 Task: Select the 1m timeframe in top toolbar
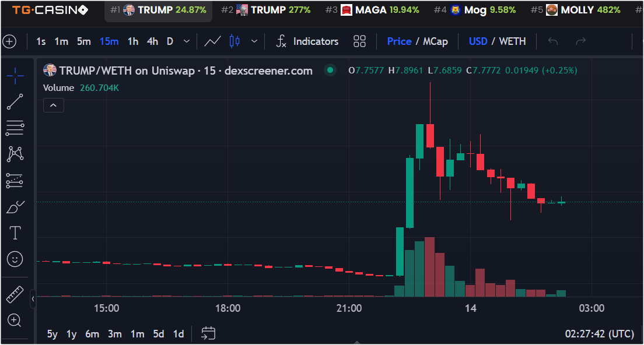61,41
